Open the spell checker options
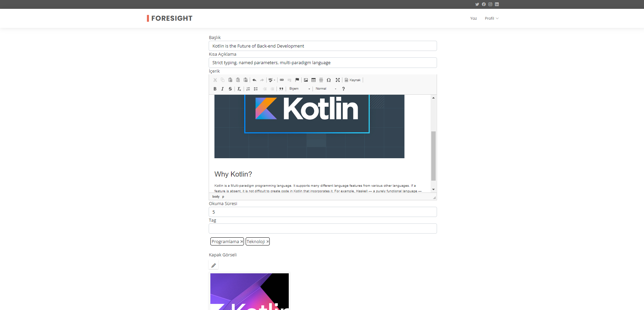The height and width of the screenshot is (310, 644). pos(271,80)
